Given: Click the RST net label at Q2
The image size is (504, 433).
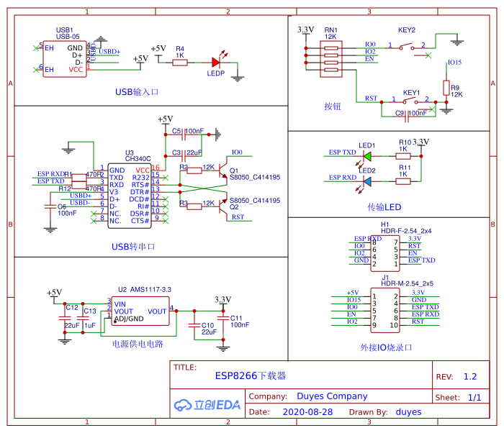Looking at the screenshot, I should click(x=238, y=217).
